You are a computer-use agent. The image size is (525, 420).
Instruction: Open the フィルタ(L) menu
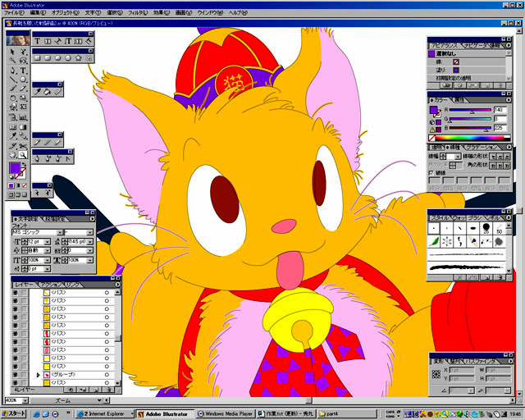[x=138, y=13]
